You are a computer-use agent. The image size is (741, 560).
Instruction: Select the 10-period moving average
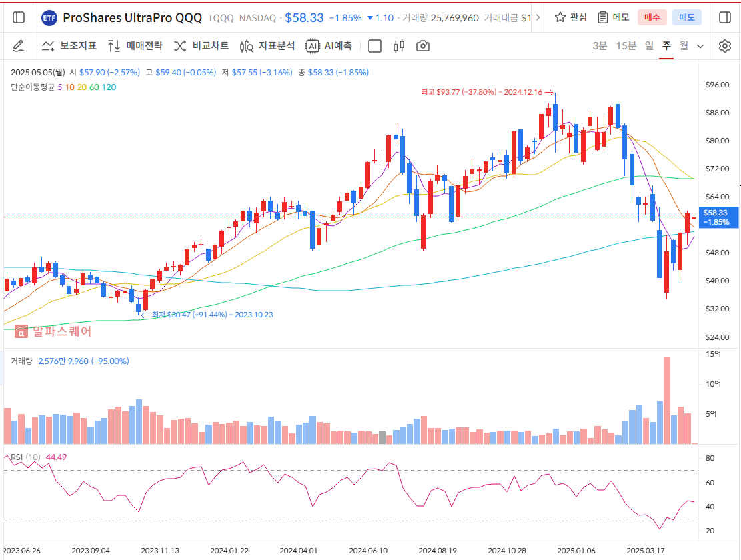pos(69,87)
